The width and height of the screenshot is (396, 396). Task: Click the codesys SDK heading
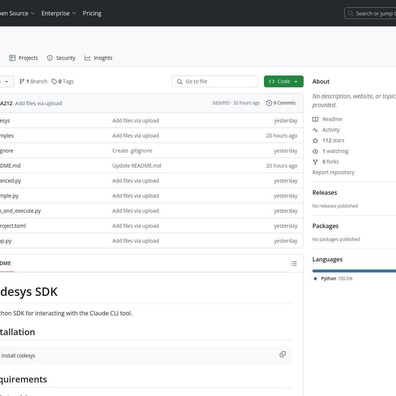[x=29, y=292]
